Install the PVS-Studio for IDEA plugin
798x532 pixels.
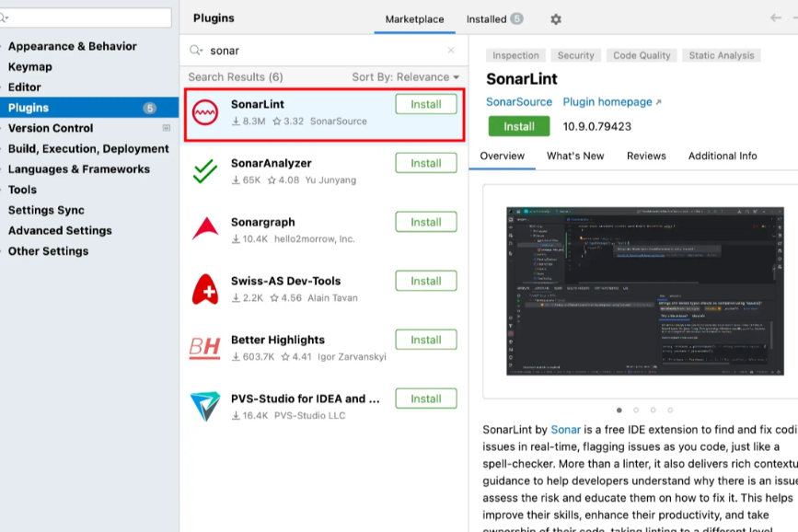pos(426,399)
